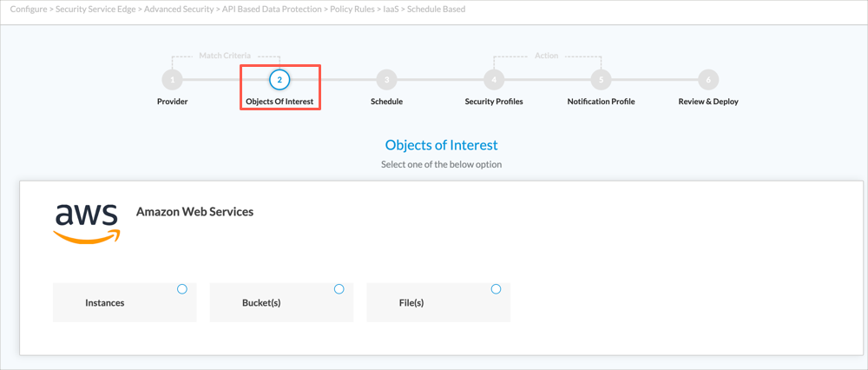Click the Amazon Web Services title

coord(194,212)
